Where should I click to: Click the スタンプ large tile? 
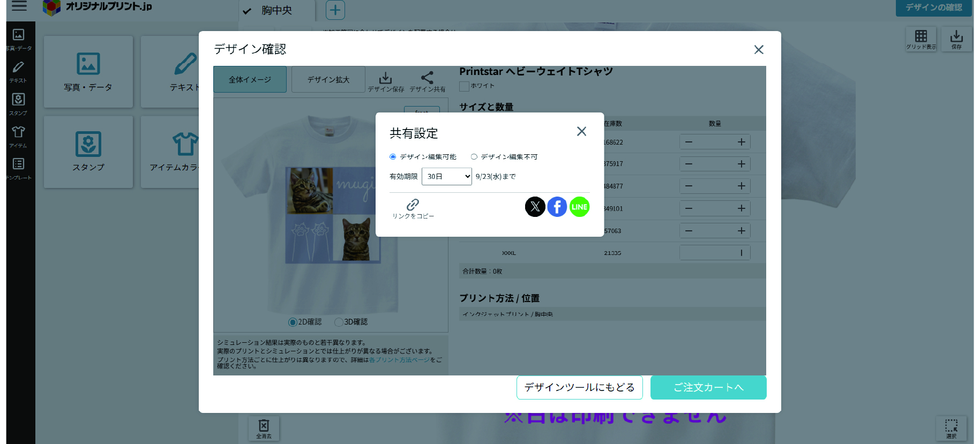(x=88, y=152)
